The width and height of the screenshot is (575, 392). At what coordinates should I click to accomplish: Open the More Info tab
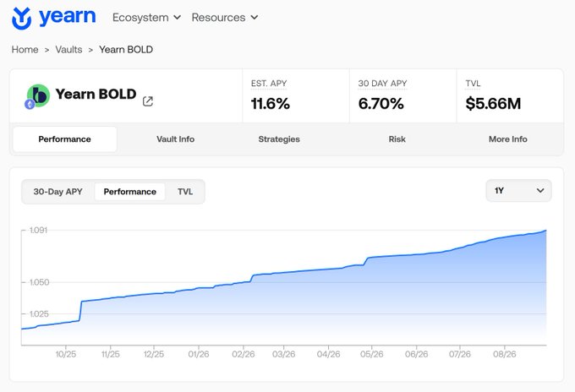pyautogui.click(x=508, y=139)
